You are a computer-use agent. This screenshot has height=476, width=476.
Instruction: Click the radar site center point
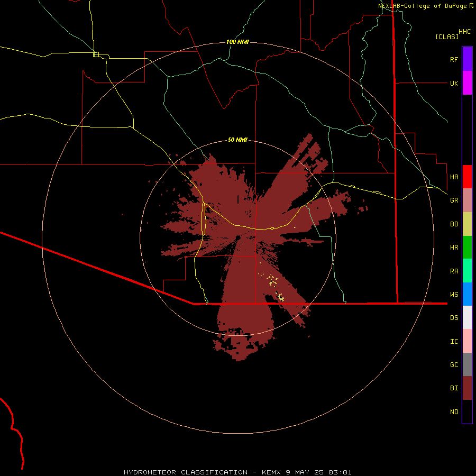[238, 237]
